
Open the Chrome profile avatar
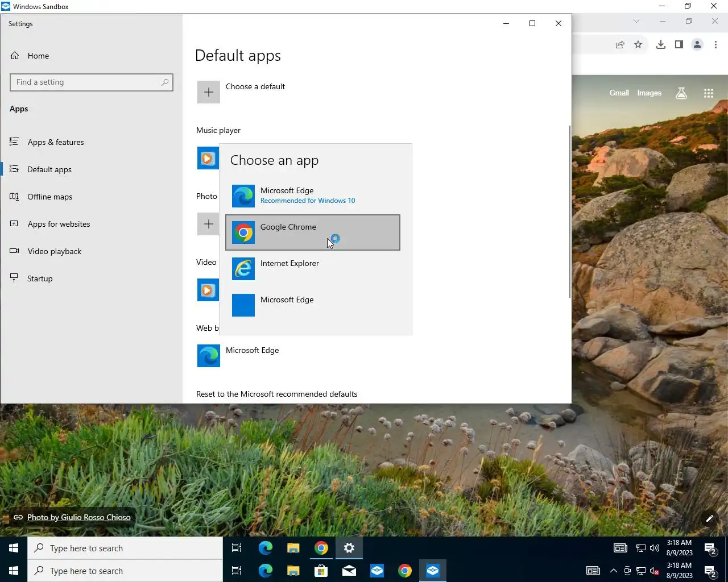tap(697, 44)
